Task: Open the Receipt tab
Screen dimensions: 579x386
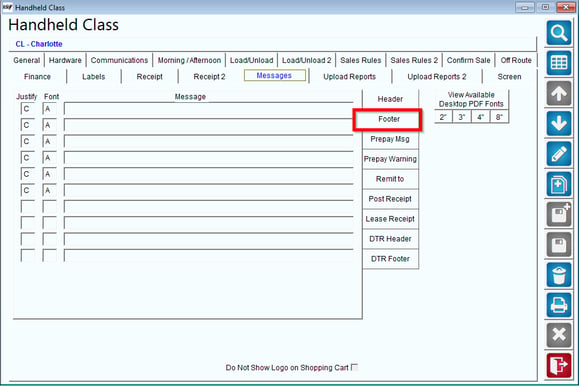Action: click(x=150, y=76)
